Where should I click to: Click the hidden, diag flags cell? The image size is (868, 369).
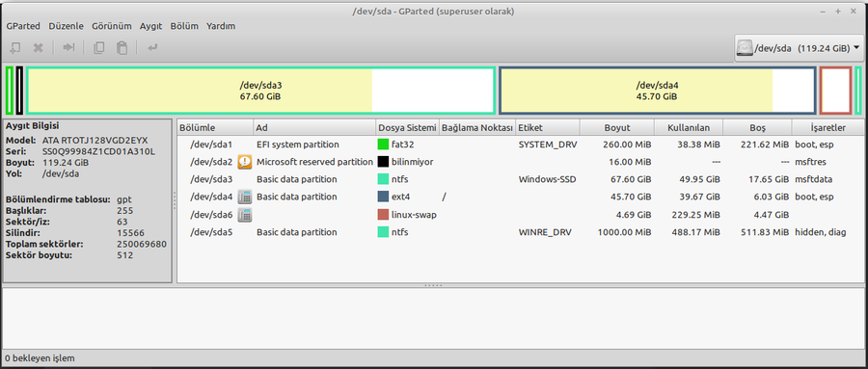(821, 232)
